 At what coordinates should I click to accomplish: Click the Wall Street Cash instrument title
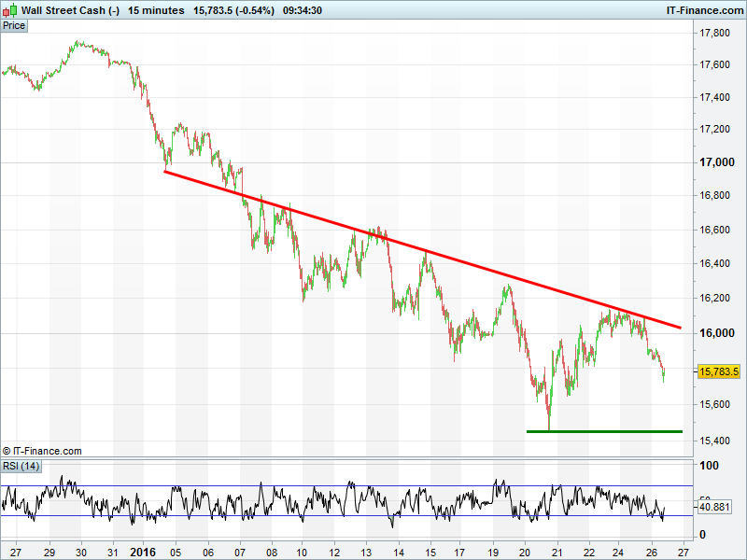tap(70, 10)
